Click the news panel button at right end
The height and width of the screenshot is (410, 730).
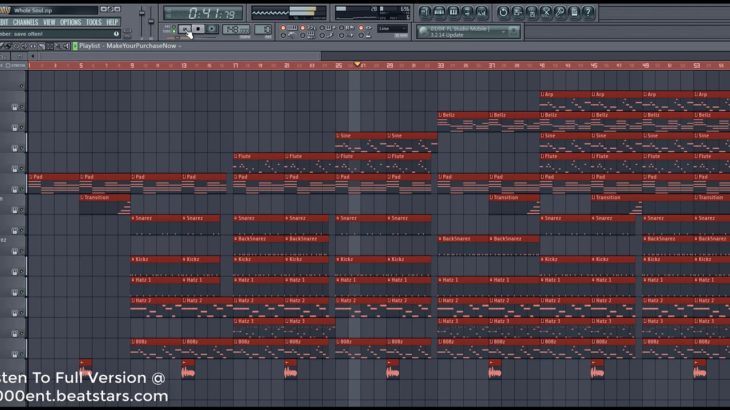click(x=514, y=31)
